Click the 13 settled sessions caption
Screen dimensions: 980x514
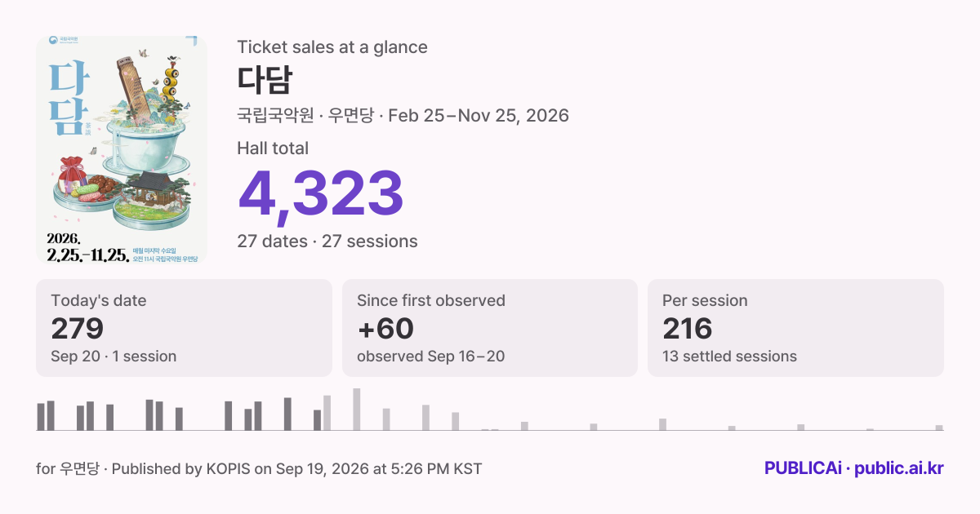[730, 357]
